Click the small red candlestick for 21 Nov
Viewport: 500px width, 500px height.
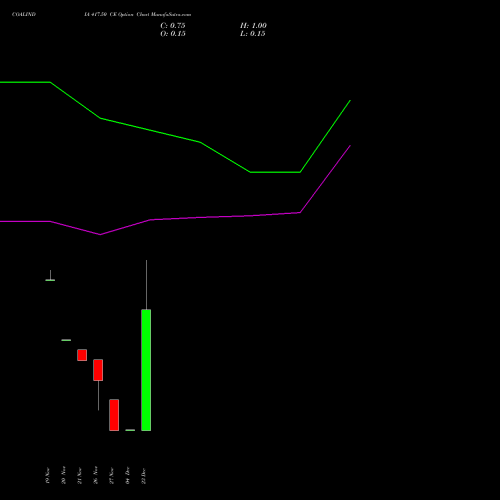(82, 355)
